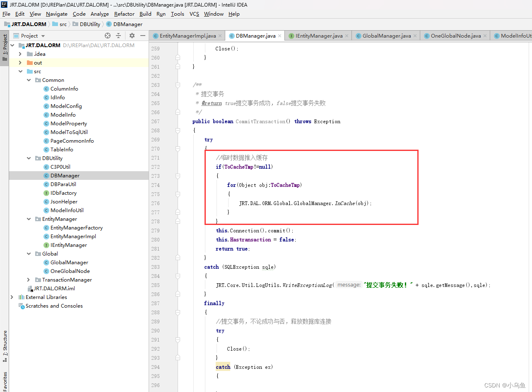Fold the inner try block at line 291

[x=178, y=339]
